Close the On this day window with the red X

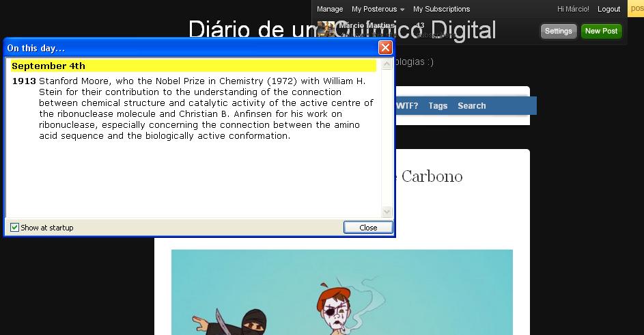[x=385, y=48]
